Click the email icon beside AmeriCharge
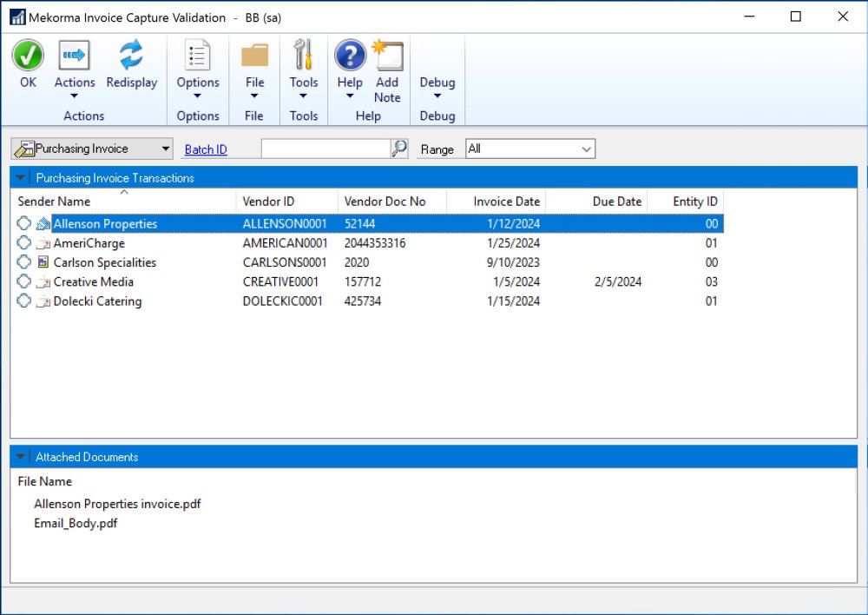The width and height of the screenshot is (868, 615). click(43, 243)
